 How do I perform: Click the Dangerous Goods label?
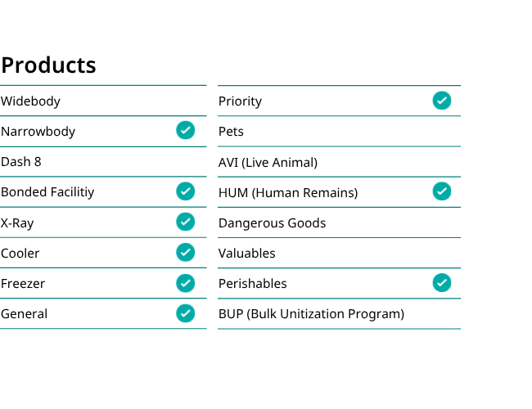click(x=272, y=223)
